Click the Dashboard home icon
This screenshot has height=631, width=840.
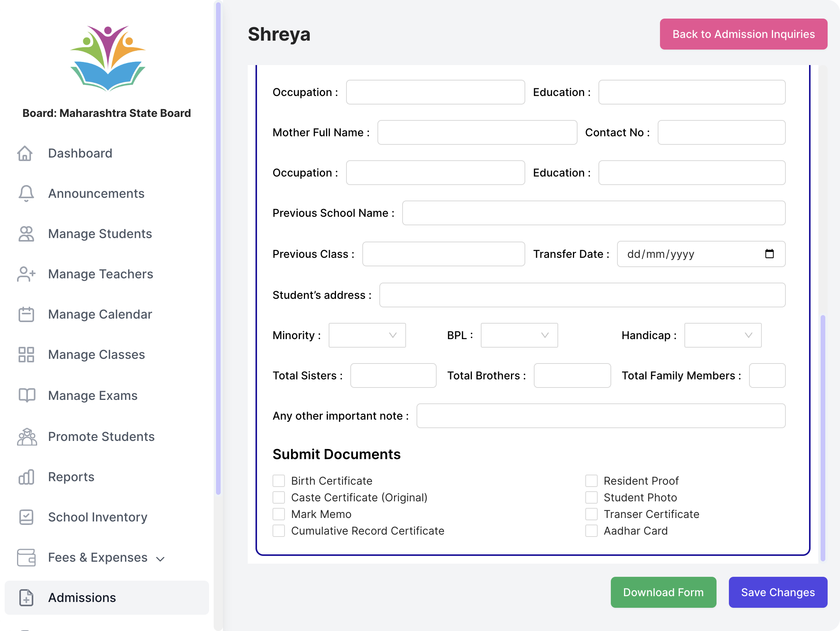coord(25,153)
